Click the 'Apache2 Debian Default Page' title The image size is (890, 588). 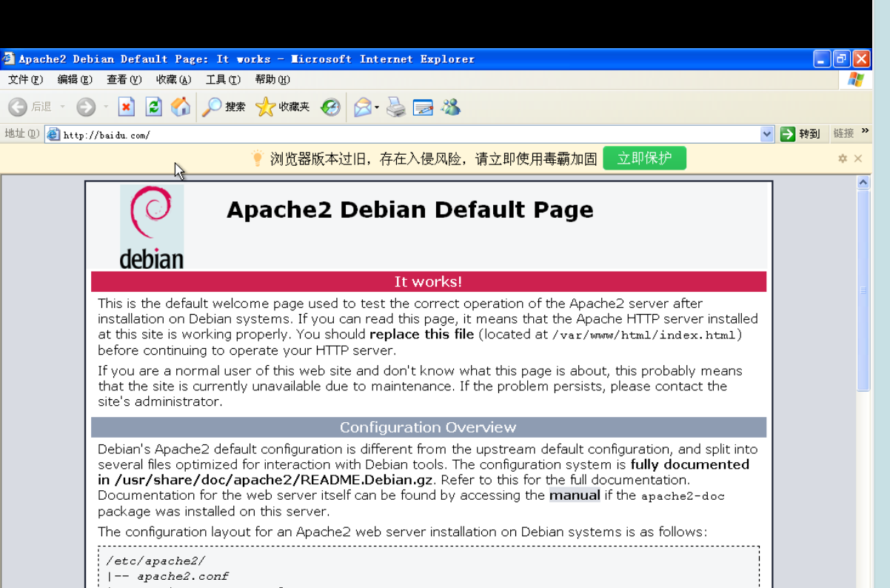[409, 210]
